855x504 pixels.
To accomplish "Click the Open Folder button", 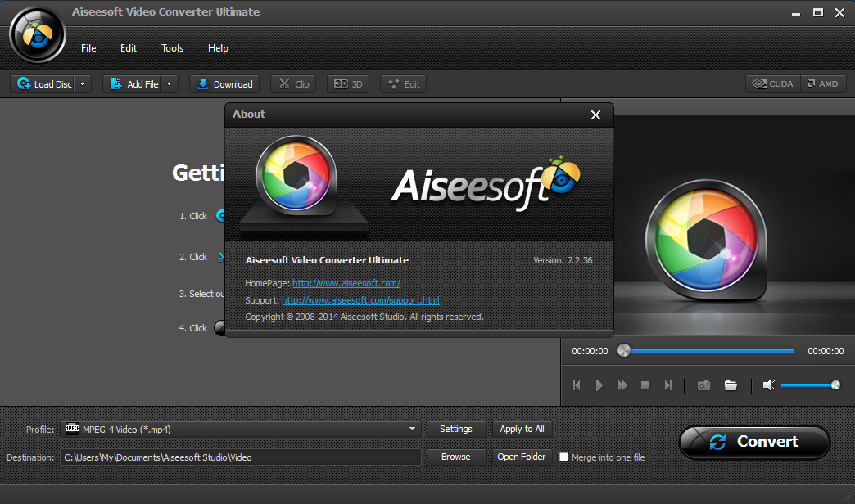I will click(522, 457).
